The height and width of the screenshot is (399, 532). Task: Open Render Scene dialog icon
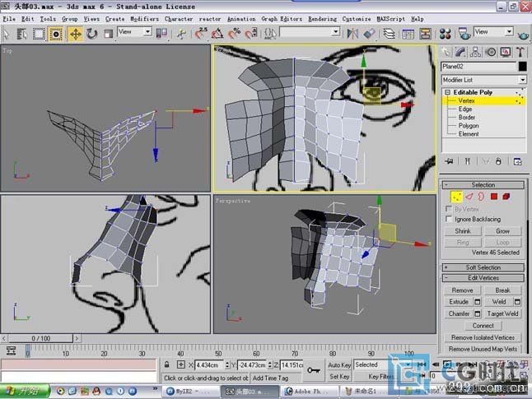click(x=464, y=34)
